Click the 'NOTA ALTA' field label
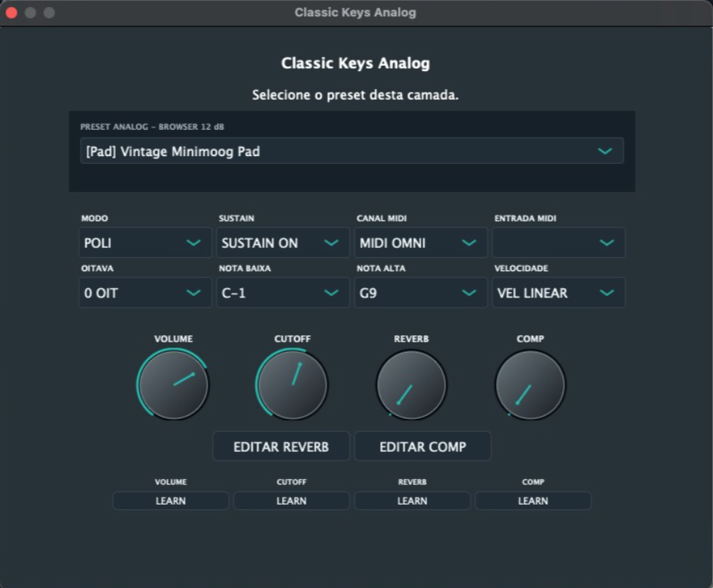713x588 pixels. pyautogui.click(x=381, y=268)
